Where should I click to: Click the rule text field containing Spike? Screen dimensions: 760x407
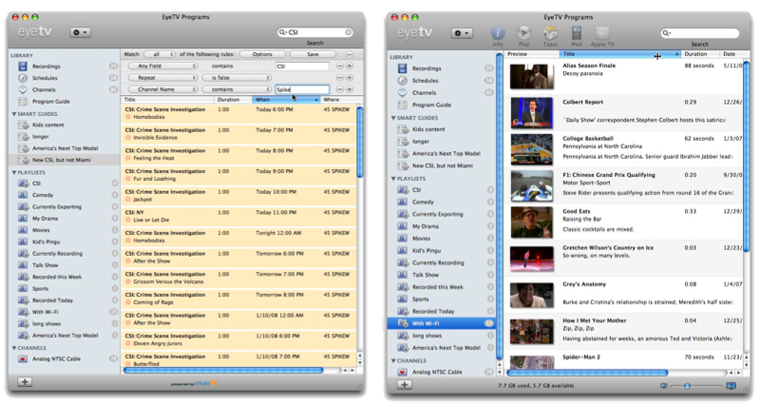pyautogui.click(x=302, y=90)
